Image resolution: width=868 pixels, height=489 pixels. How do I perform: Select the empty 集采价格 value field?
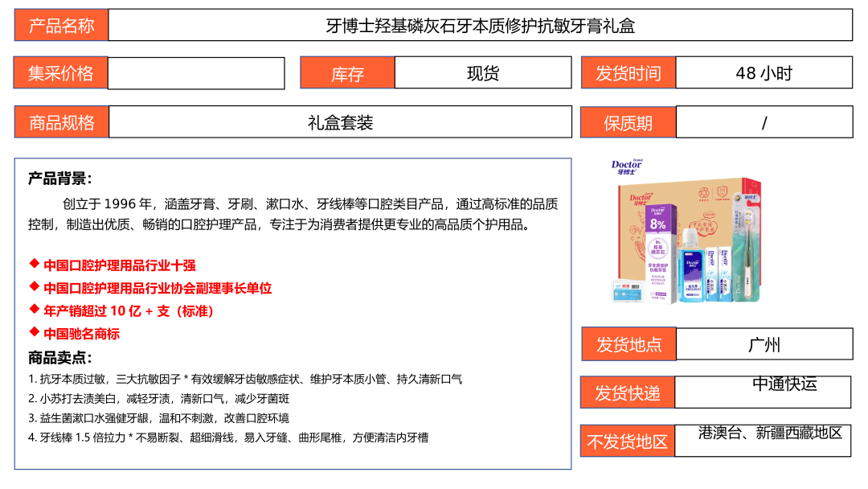tap(196, 73)
